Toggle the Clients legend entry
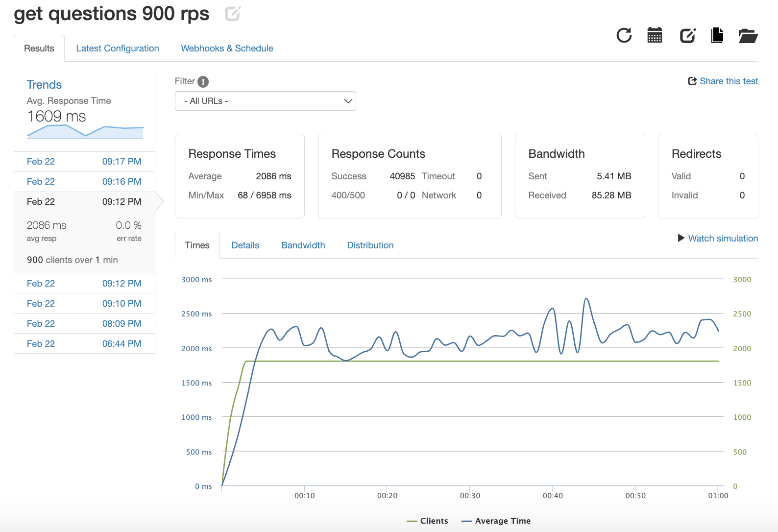Viewport: 778px width, 532px height. click(427, 521)
